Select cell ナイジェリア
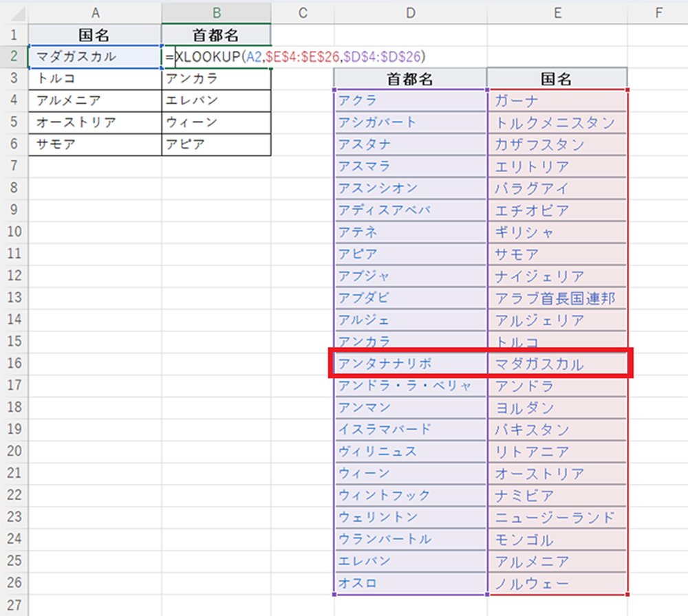688x616 pixels. [x=557, y=276]
